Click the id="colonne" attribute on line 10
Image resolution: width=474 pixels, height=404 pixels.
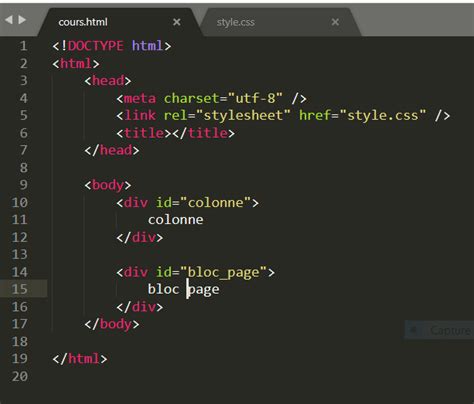203,203
